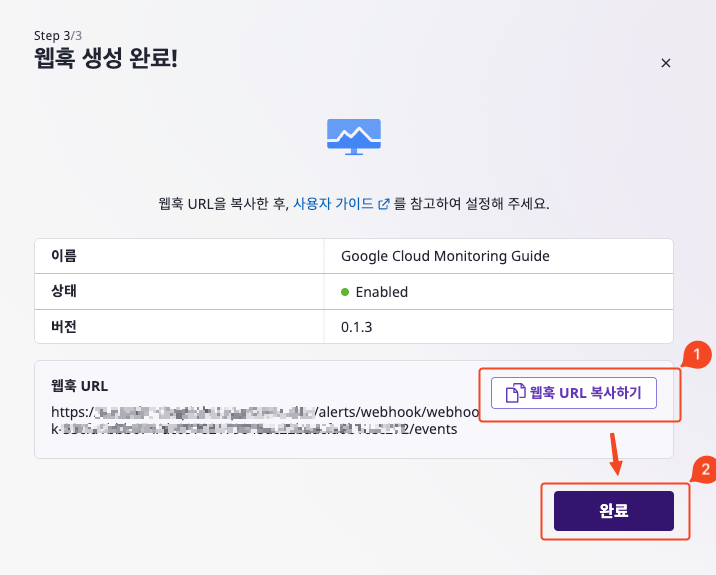Click the 상태 row label

(63, 291)
